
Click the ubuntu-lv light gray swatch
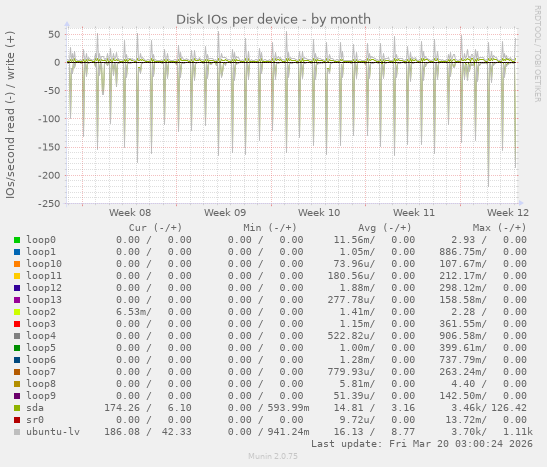tap(17, 432)
